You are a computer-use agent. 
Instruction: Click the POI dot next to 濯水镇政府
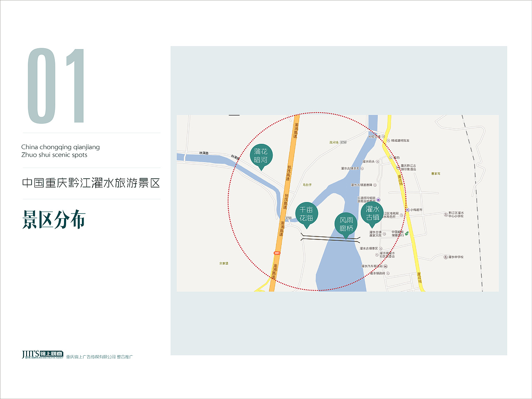[388, 273]
